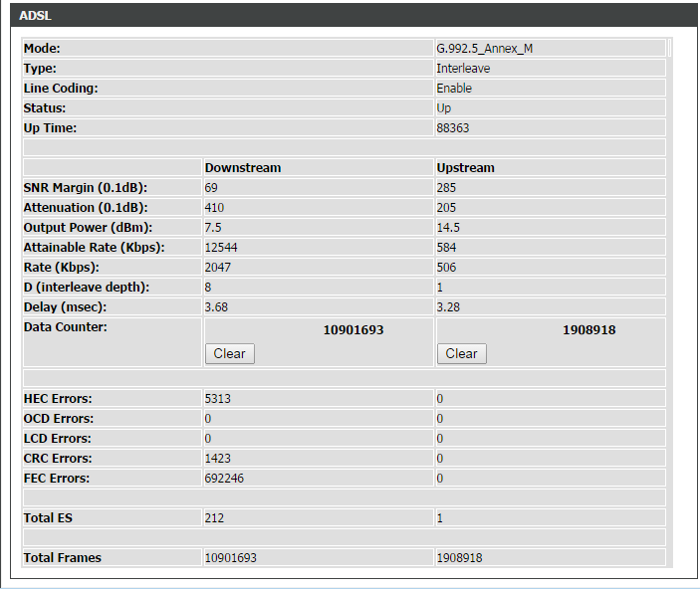Select downstream Rate value 2047
The height and width of the screenshot is (589, 700).
(x=217, y=268)
